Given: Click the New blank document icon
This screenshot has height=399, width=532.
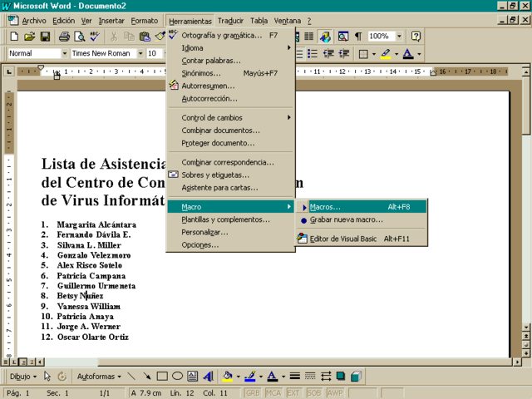Looking at the screenshot, I should click(x=14, y=37).
